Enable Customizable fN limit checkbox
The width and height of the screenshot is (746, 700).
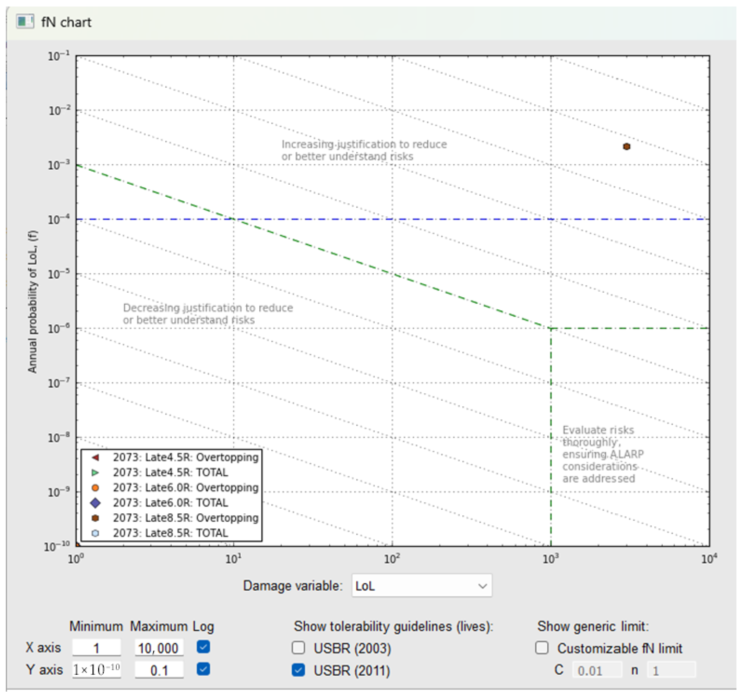pos(542,647)
